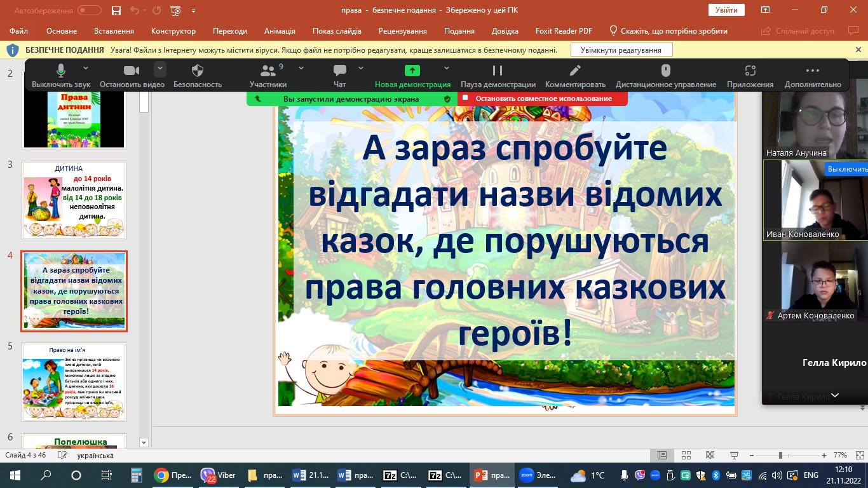Switch to Slide Sorter view

(686, 456)
